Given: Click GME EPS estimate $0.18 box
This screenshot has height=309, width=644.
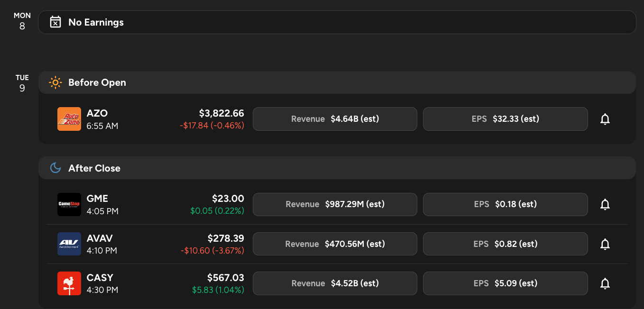Looking at the screenshot, I should 505,205.
